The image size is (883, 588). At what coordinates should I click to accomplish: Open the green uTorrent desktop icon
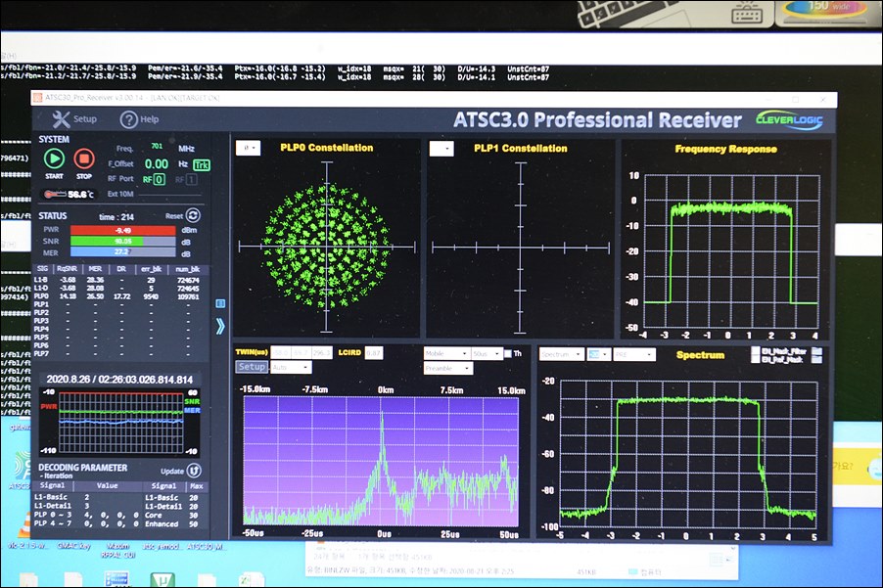[x=163, y=580]
